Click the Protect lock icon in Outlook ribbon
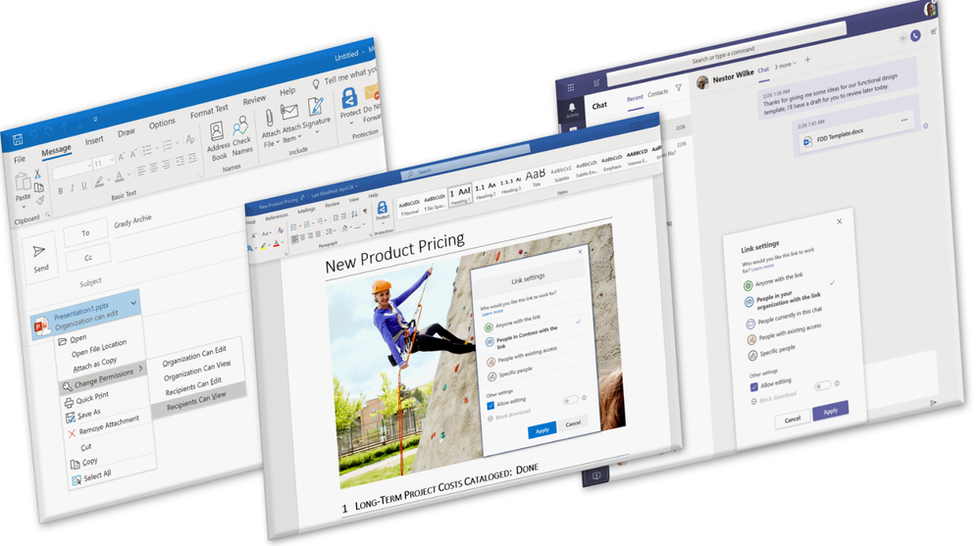The width and height of the screenshot is (980, 546). (349, 97)
